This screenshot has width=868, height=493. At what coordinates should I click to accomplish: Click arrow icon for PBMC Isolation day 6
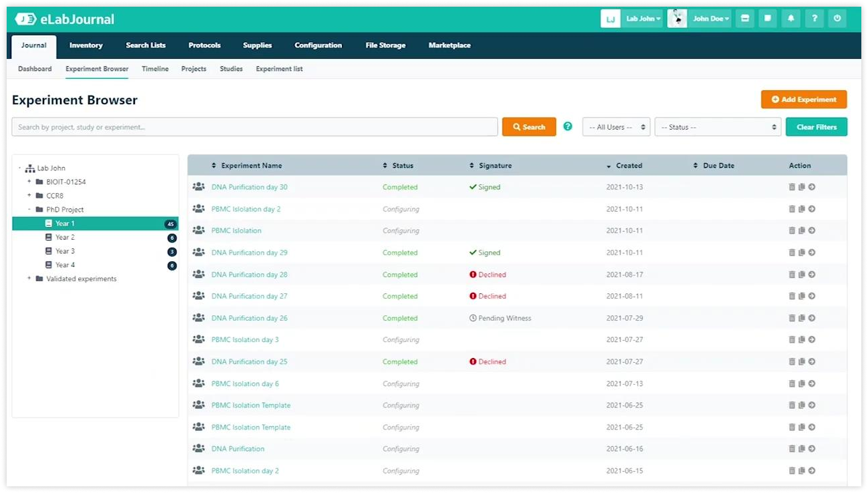(812, 383)
